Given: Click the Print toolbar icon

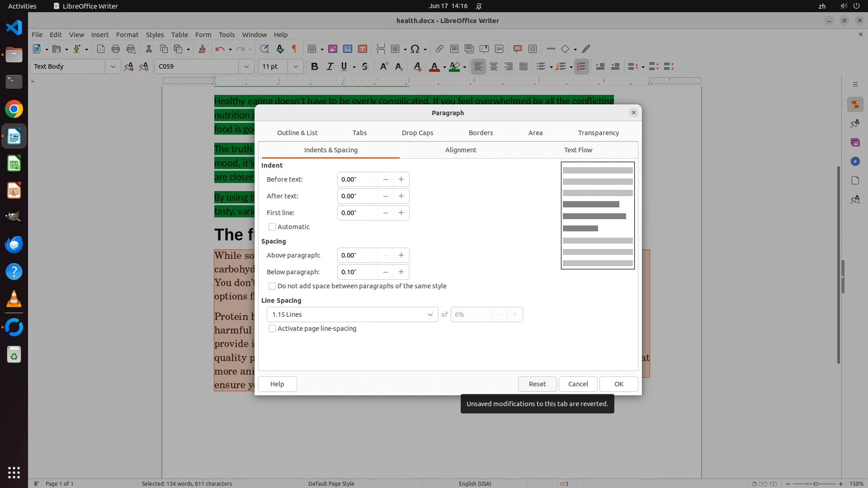Looking at the screenshot, I should click(116, 49).
